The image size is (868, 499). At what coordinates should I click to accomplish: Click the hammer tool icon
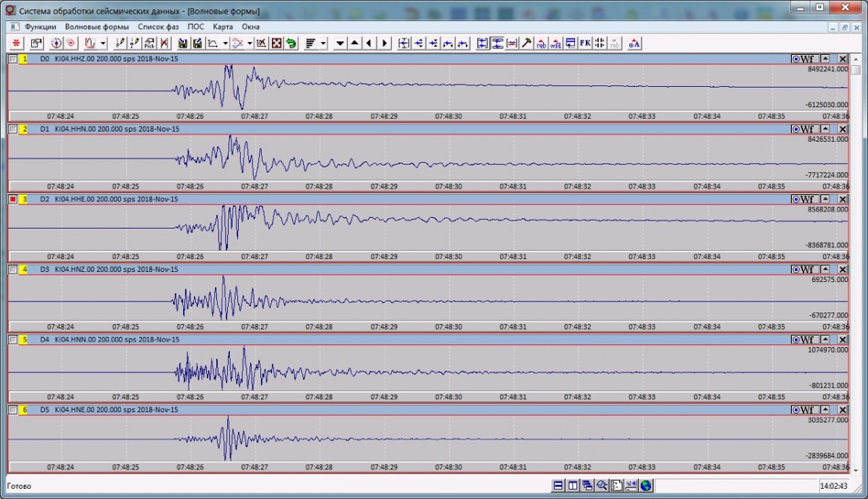click(527, 43)
